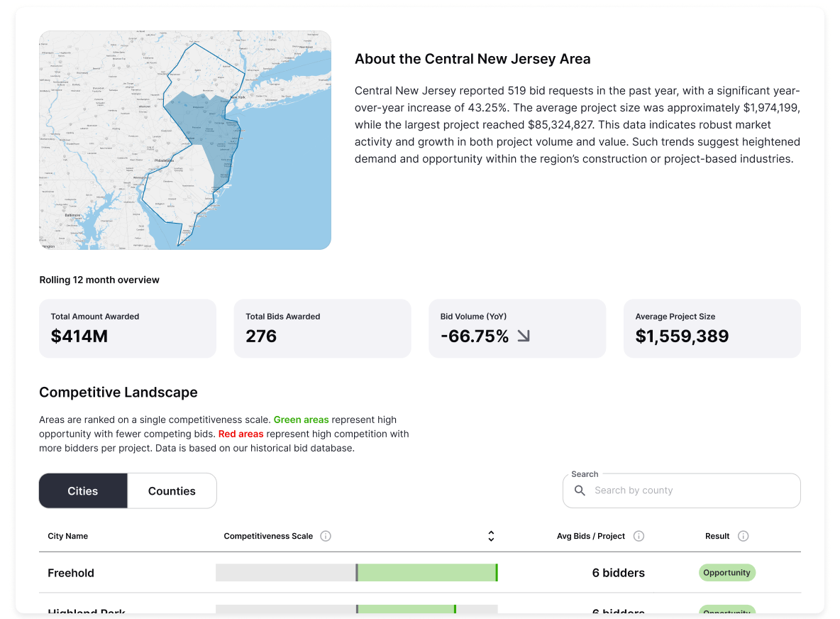Click info icon next to Avg Bids / Project

point(639,536)
